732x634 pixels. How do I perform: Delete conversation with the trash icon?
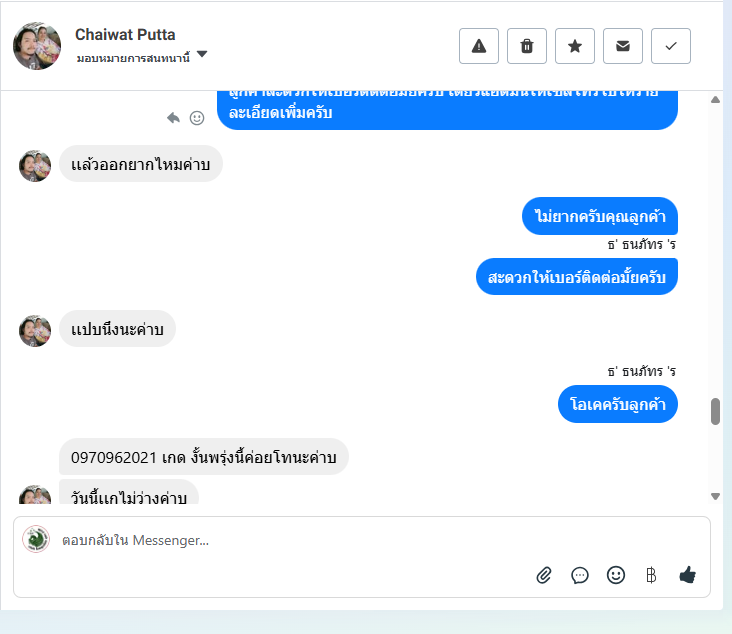tap(527, 46)
